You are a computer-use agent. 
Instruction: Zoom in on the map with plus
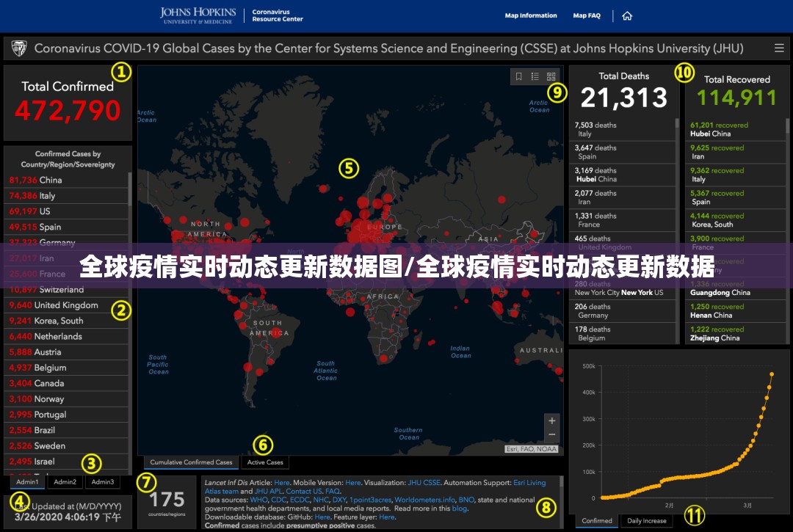pos(551,420)
